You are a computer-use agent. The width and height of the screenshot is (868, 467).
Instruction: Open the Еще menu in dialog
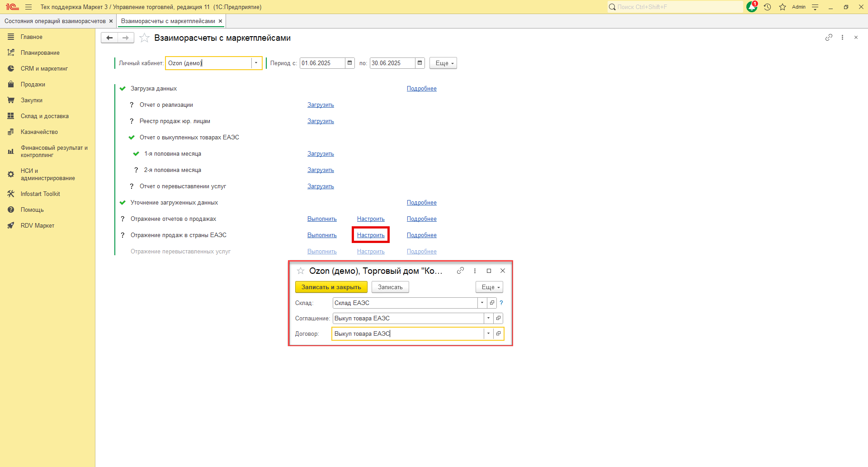click(489, 287)
